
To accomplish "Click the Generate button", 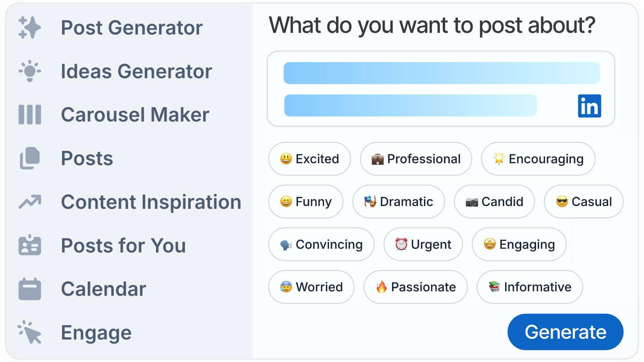I will coord(565,332).
